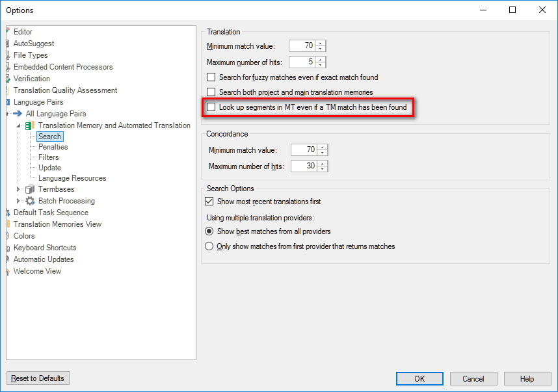The height and width of the screenshot is (392, 558).
Task: Collapse Translation Memory and Automated Translation node
Action: click(x=19, y=125)
